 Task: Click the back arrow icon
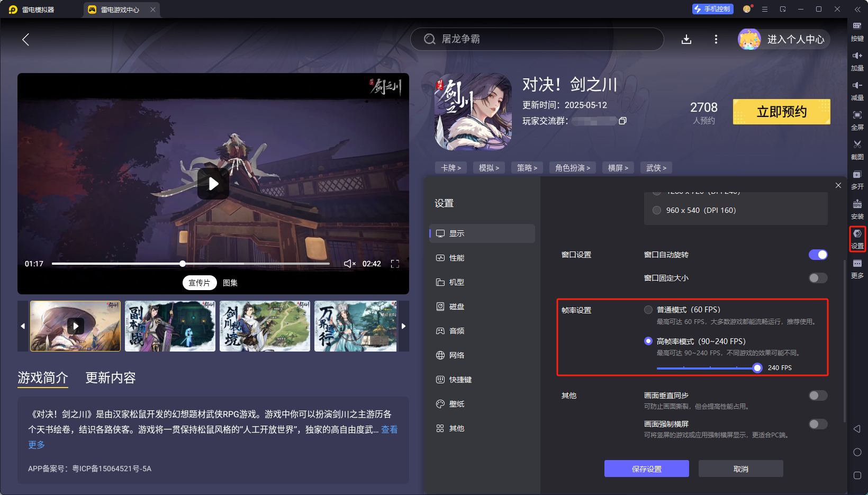pyautogui.click(x=25, y=39)
